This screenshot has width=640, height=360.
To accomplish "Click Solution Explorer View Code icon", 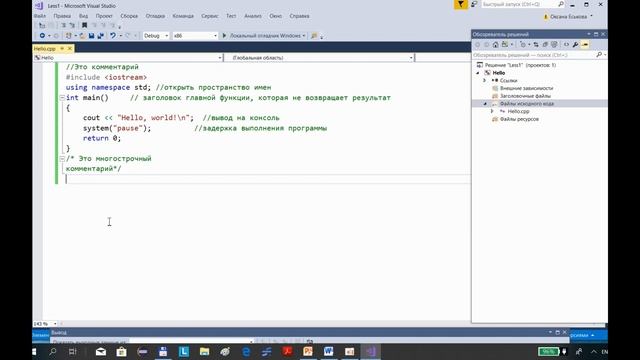I will point(567,44).
